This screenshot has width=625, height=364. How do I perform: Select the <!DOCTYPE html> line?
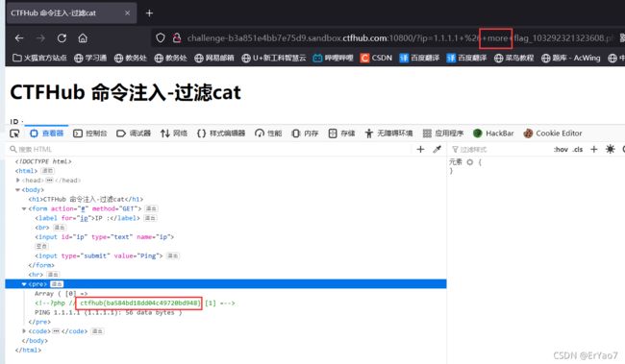43,161
